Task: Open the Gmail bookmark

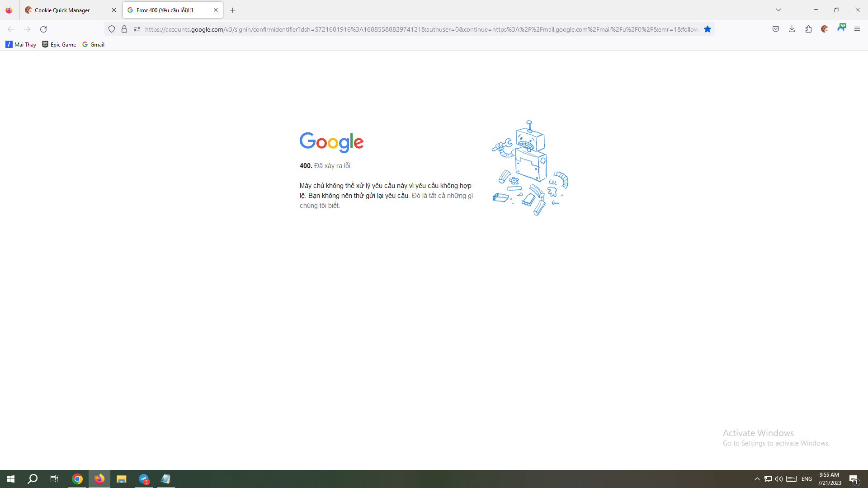Action: [x=94, y=44]
